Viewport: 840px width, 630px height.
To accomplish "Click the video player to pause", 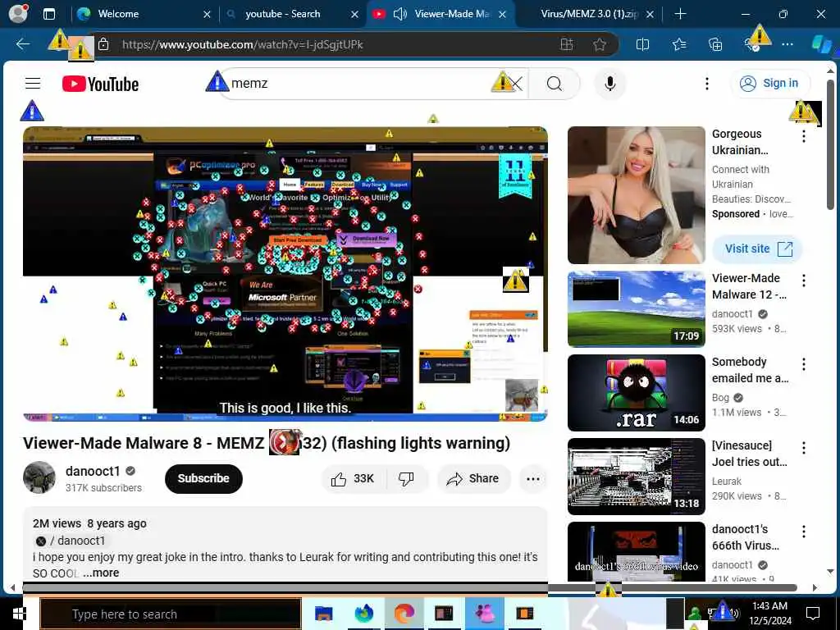I will [x=285, y=274].
